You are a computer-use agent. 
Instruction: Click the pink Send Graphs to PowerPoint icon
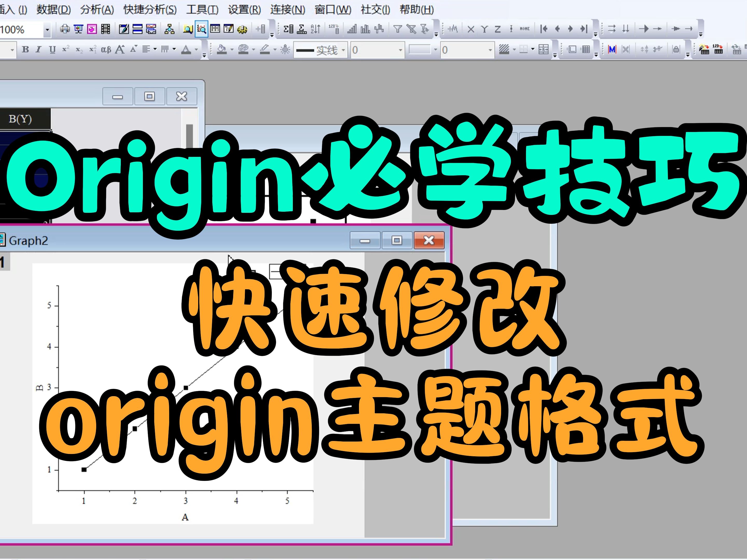click(x=92, y=29)
